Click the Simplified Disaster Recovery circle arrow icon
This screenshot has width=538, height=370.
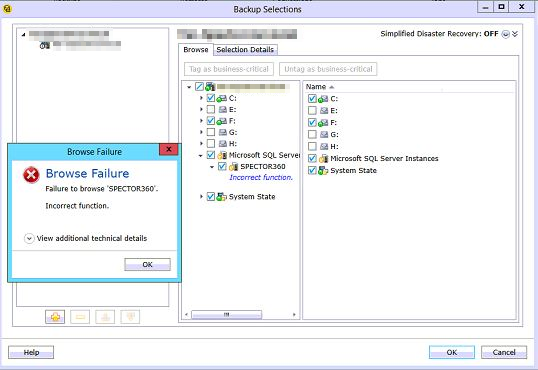coord(505,34)
